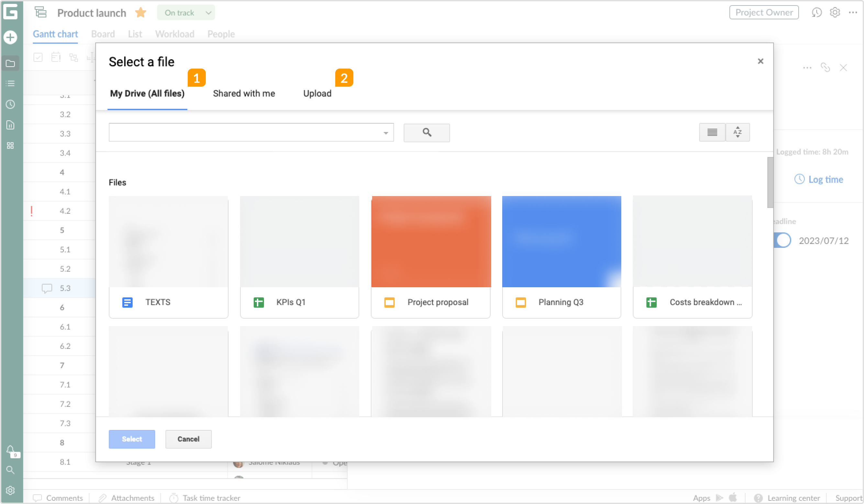
Task: Open Comments in bottom bar
Action: click(58, 498)
